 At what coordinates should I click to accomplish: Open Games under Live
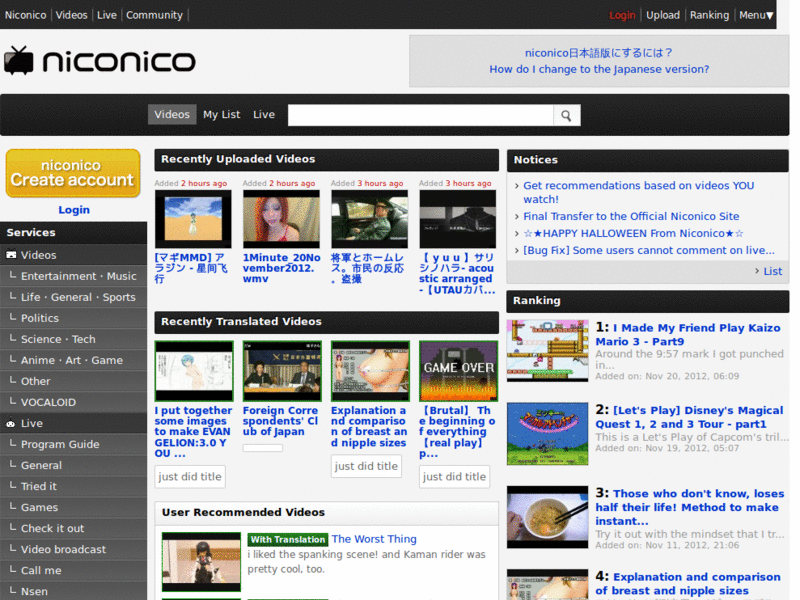(x=73, y=507)
